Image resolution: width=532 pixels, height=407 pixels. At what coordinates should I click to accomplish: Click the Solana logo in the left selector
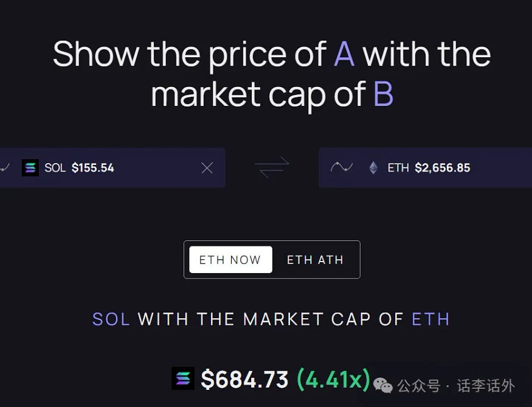click(x=30, y=168)
